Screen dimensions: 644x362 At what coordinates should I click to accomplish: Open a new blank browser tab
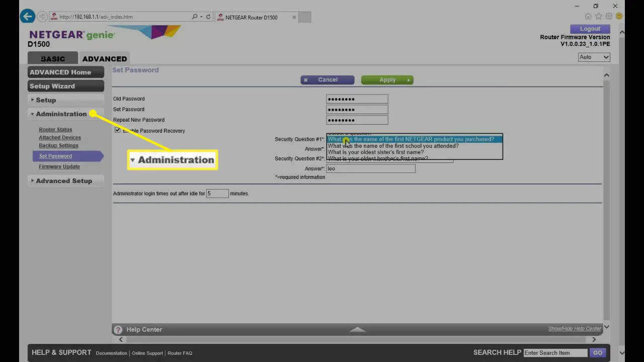tap(304, 17)
